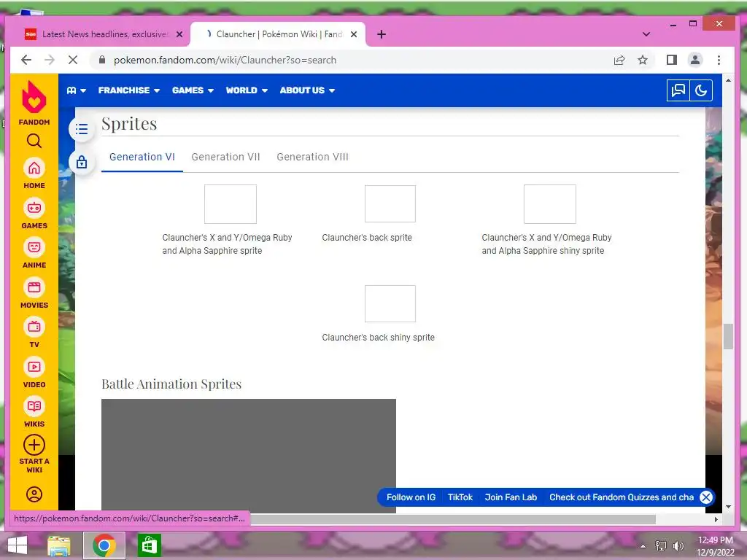Switch to Generation VIII tab
747x560 pixels.
pyautogui.click(x=312, y=157)
